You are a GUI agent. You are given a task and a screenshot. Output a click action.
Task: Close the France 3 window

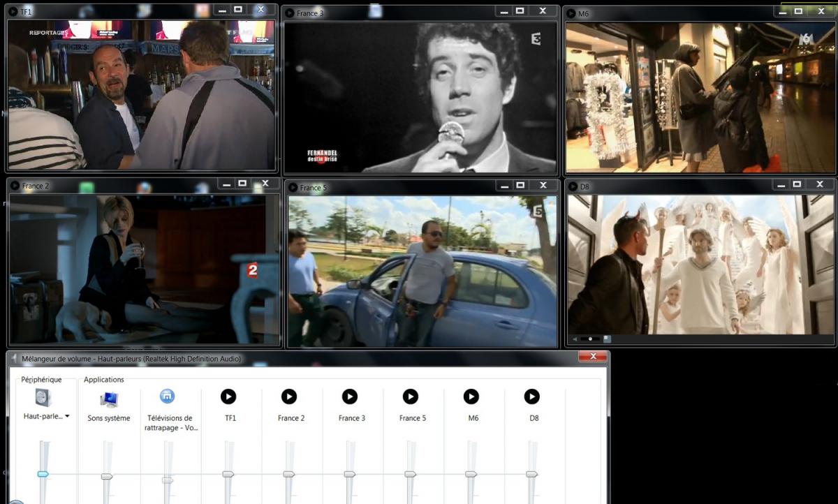click(x=543, y=11)
